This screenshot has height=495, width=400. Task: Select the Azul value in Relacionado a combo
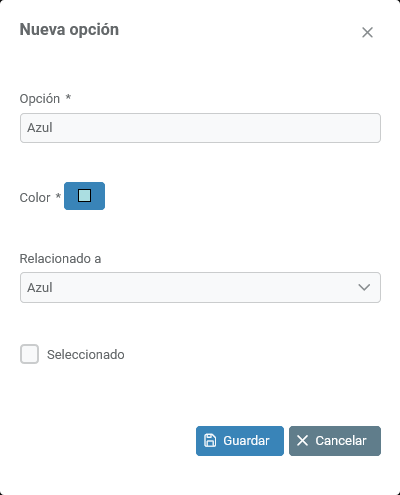point(40,287)
